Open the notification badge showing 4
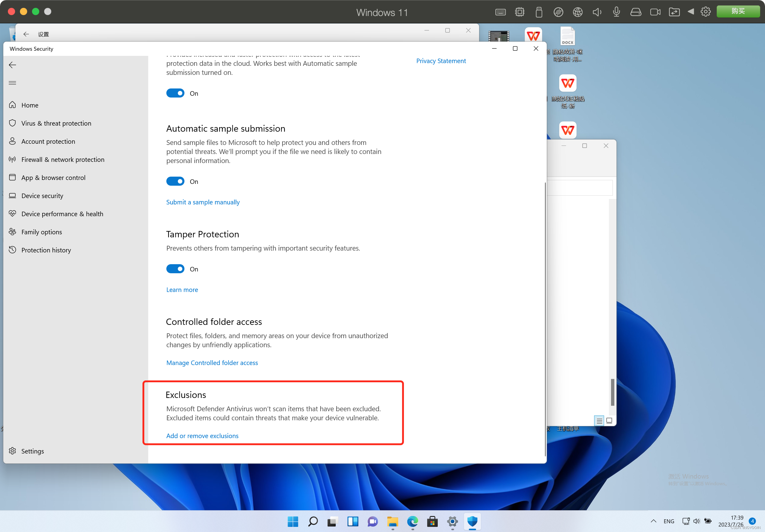This screenshot has height=532, width=765. click(x=752, y=521)
